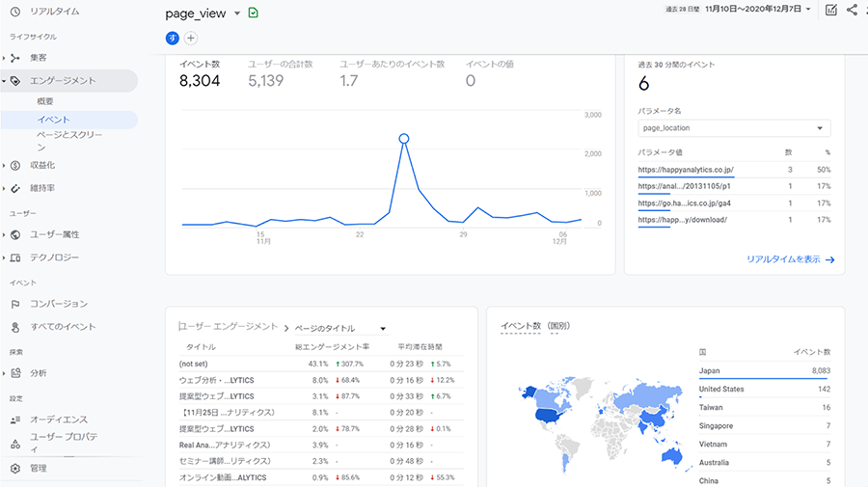
Task: Click the オンライン動画...ALYTICS title row
Action: pyautogui.click(x=321, y=477)
